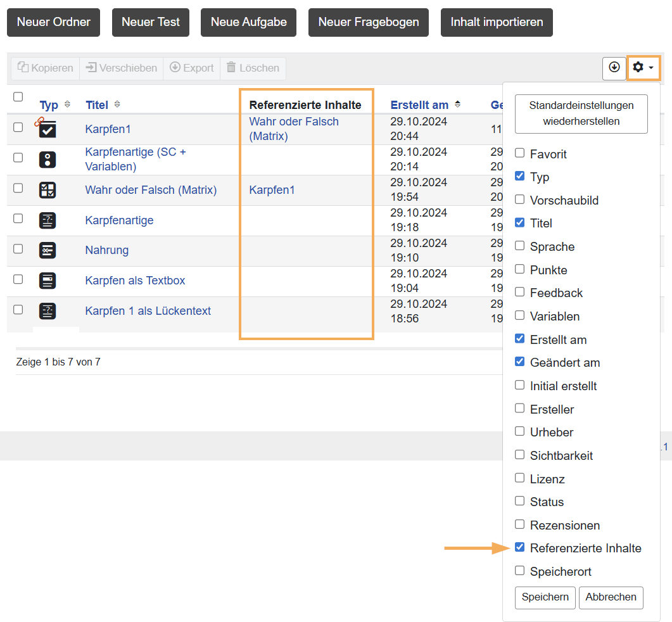This screenshot has width=672, height=622.
Task: Open the Karpfenartige title link
Action: [119, 220]
